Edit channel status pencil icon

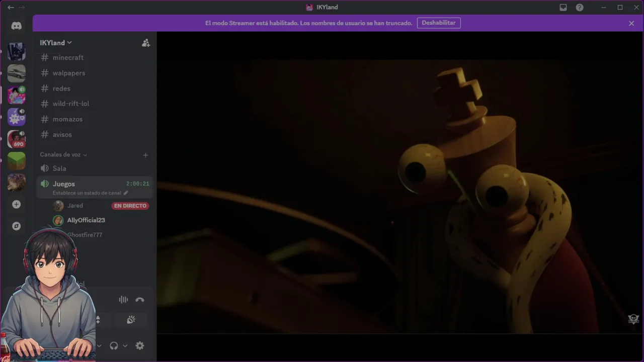tap(126, 193)
